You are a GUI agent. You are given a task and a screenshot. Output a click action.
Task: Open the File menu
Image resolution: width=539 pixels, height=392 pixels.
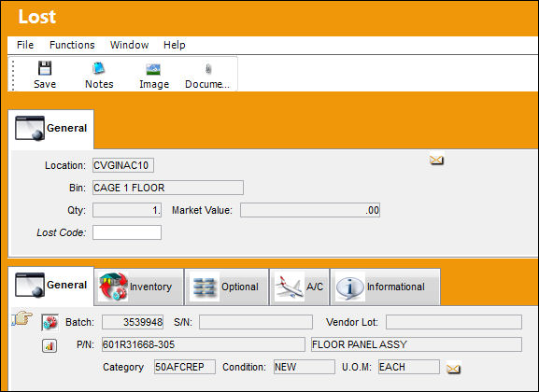coord(25,45)
